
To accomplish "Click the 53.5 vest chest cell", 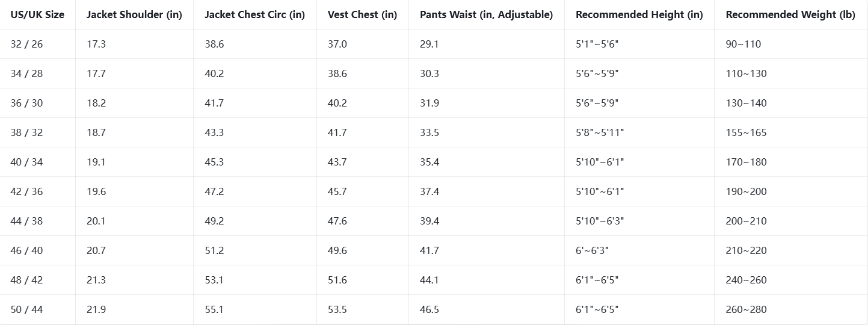I will (337, 309).
